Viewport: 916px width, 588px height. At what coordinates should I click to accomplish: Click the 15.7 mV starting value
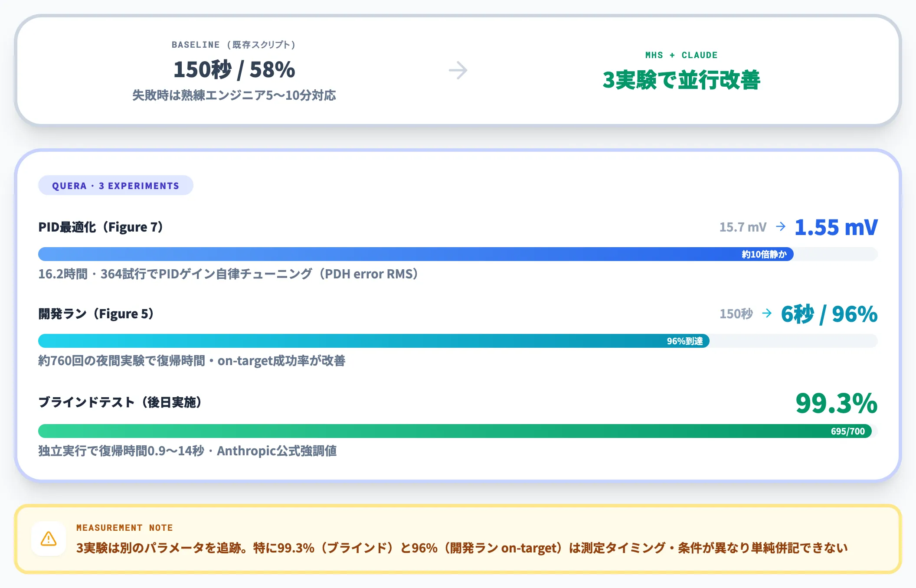pos(743,227)
